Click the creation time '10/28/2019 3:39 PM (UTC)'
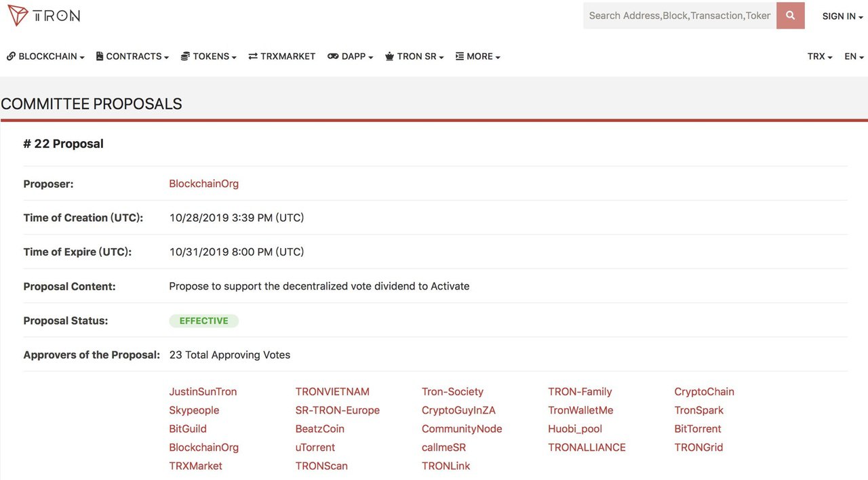Image resolution: width=868 pixels, height=480 pixels. (236, 218)
